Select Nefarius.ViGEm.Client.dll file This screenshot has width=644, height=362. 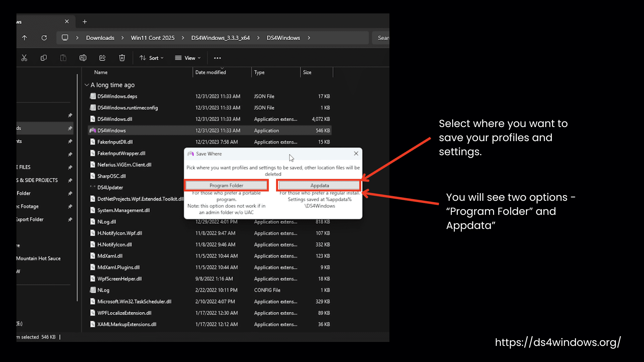pyautogui.click(x=124, y=165)
